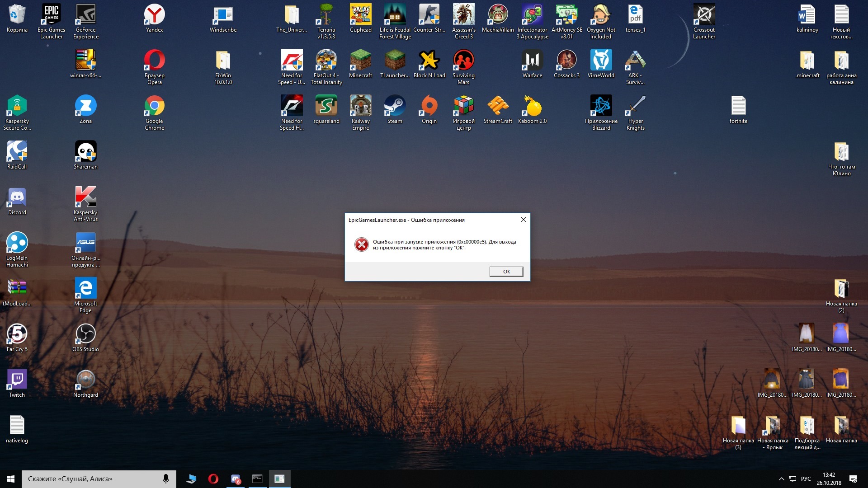Image resolution: width=868 pixels, height=488 pixels.
Task: Select the RaidCall desktop icon
Action: point(17,155)
